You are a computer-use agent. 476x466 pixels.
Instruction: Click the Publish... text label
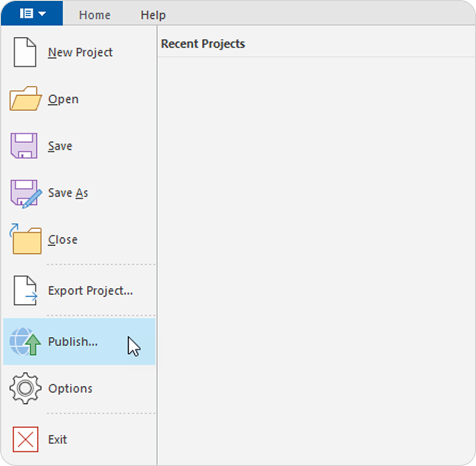tap(73, 342)
